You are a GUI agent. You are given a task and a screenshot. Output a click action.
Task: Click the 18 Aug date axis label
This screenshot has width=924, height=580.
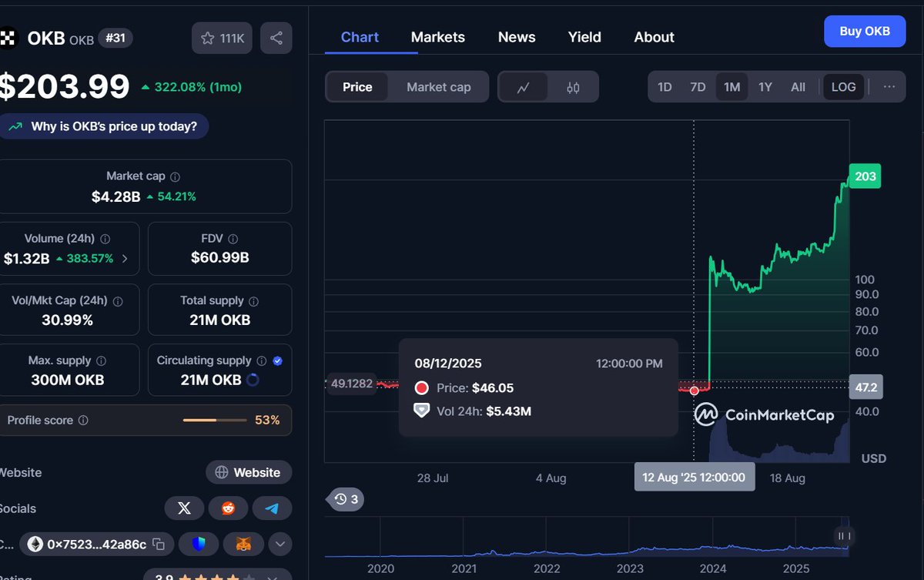[787, 478]
